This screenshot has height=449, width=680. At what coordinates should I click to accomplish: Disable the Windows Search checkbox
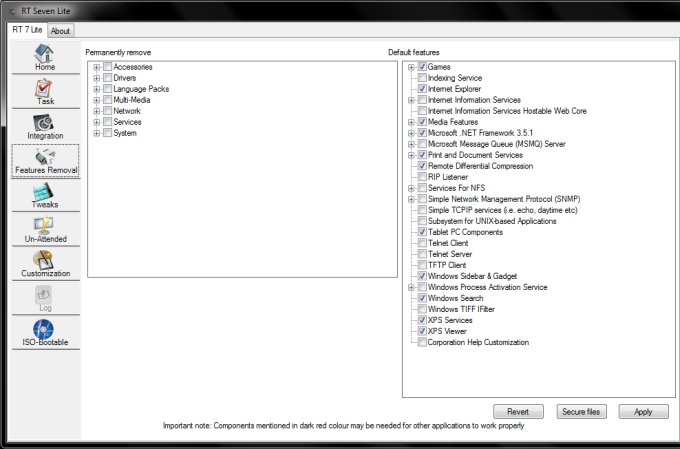click(x=422, y=298)
